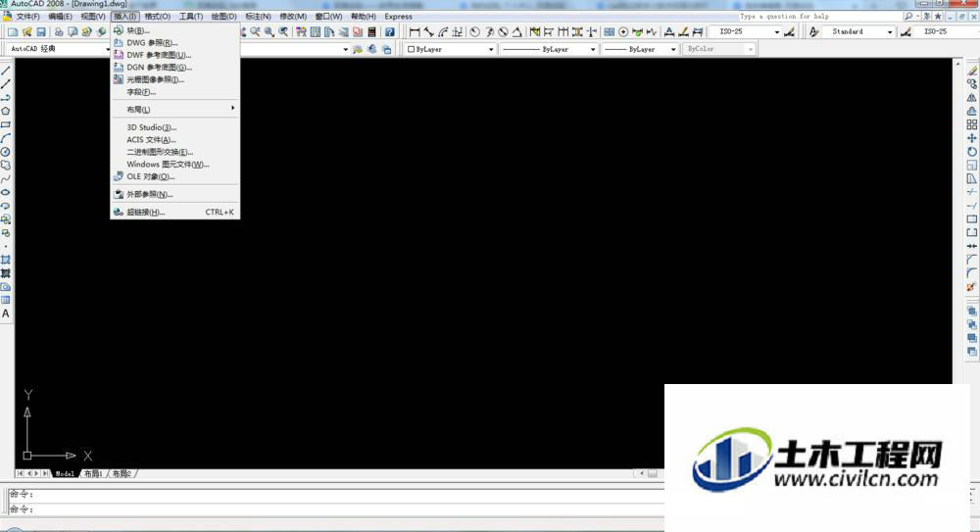
Task: Open the 标注(N) menu
Action: (x=258, y=17)
